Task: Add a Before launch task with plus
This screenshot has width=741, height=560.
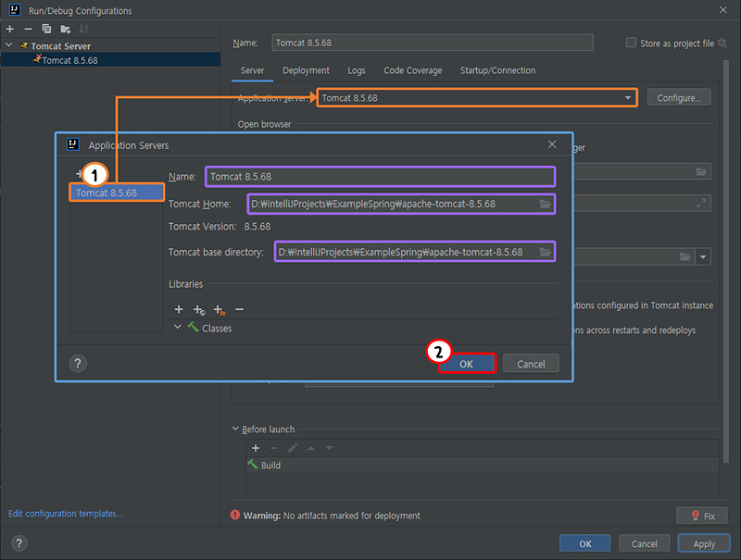Action: click(x=256, y=448)
